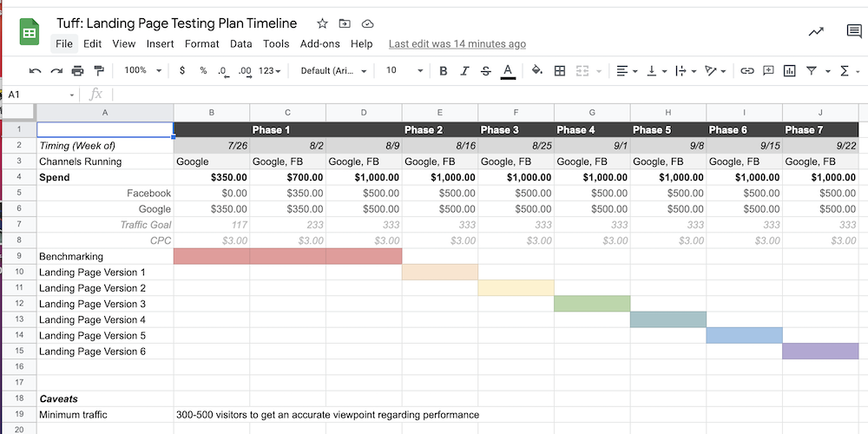Image resolution: width=868 pixels, height=434 pixels.
Task: Select the Paint format tool
Action: tap(99, 71)
